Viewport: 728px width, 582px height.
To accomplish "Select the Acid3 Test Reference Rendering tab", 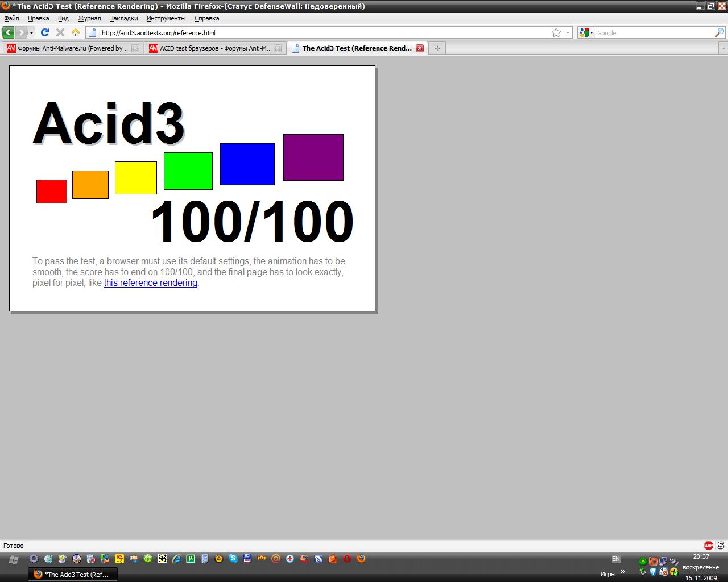I will click(x=357, y=48).
